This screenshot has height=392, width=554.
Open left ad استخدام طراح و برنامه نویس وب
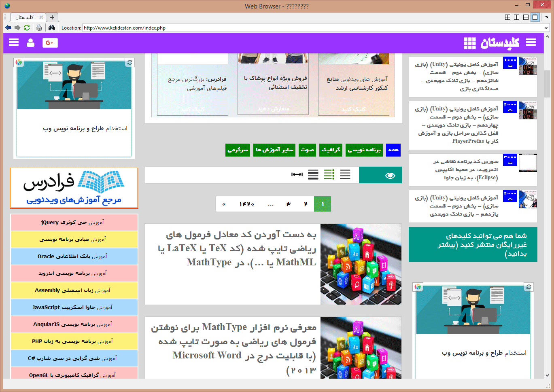tap(85, 128)
